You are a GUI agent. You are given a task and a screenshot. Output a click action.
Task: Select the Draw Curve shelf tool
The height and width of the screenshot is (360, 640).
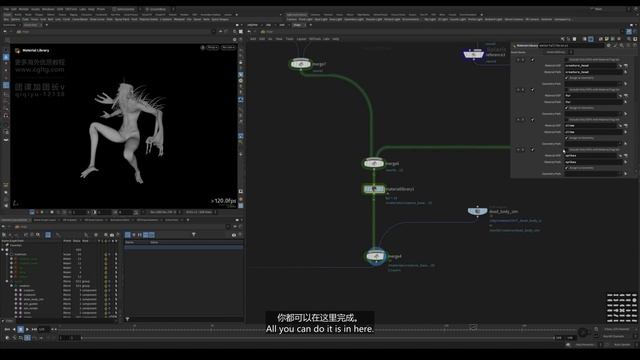[x=97, y=19]
